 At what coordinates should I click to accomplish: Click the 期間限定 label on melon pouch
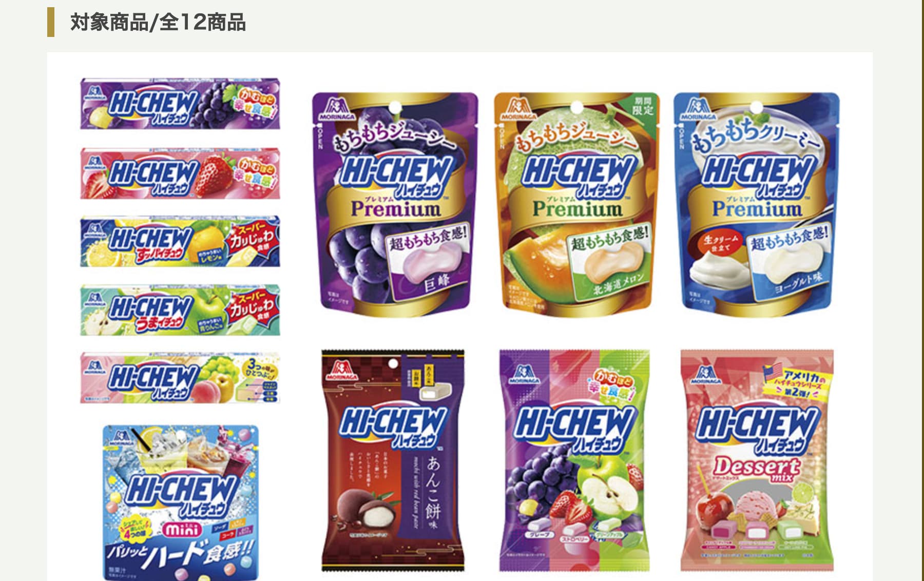click(x=643, y=105)
